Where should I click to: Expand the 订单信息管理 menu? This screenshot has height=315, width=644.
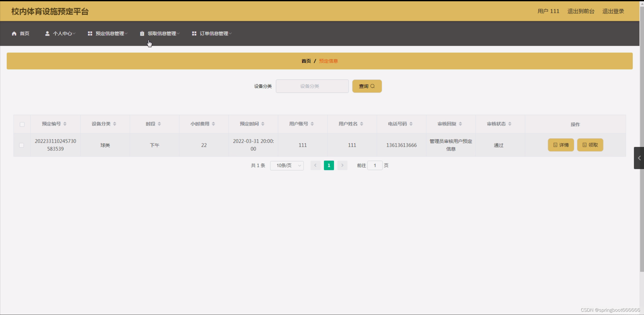(214, 33)
